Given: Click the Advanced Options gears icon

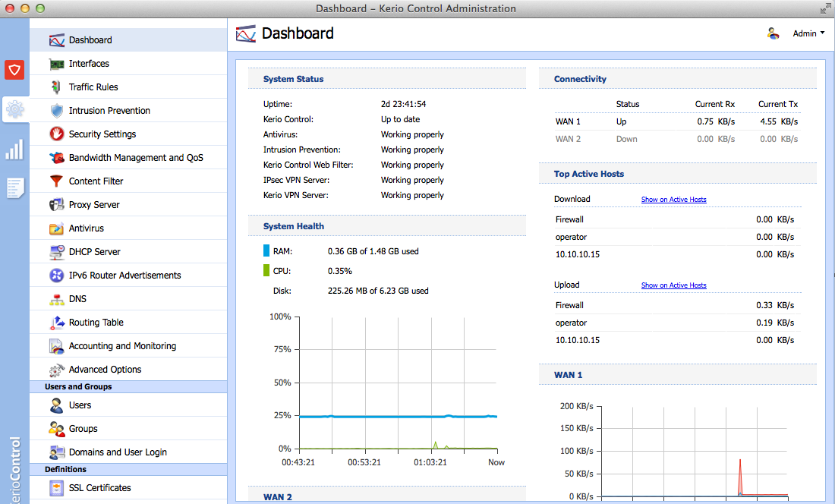Looking at the screenshot, I should [56, 370].
